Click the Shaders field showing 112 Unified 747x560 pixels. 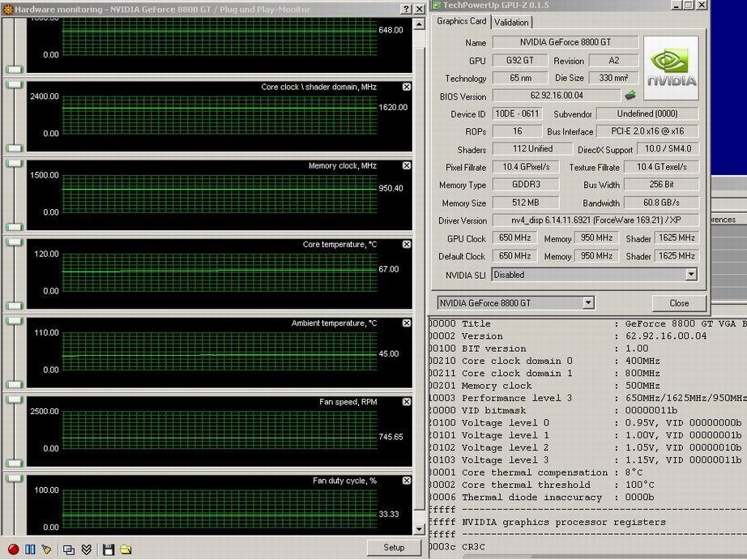tap(532, 148)
